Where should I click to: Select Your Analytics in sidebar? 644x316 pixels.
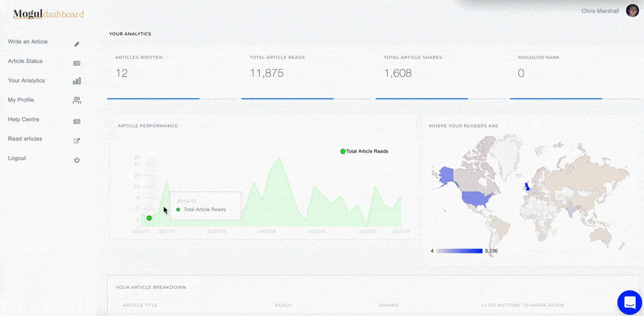26,81
